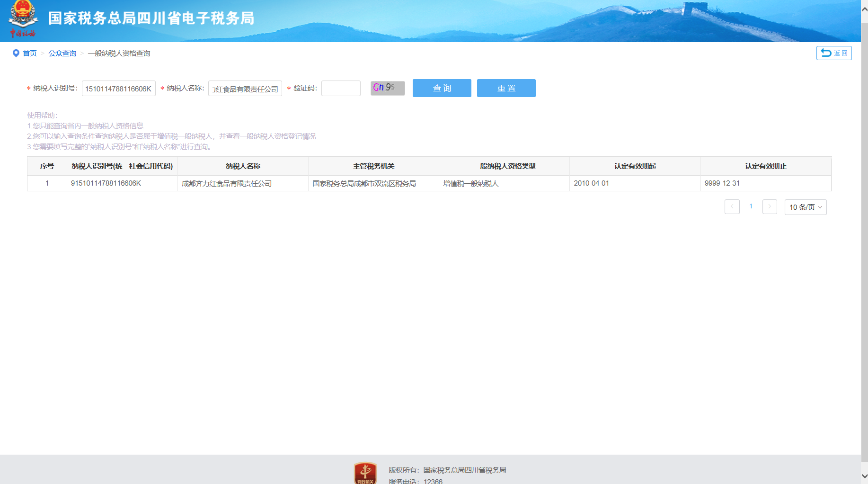Click the previous page arrow
This screenshot has height=484, width=868.
(x=732, y=207)
